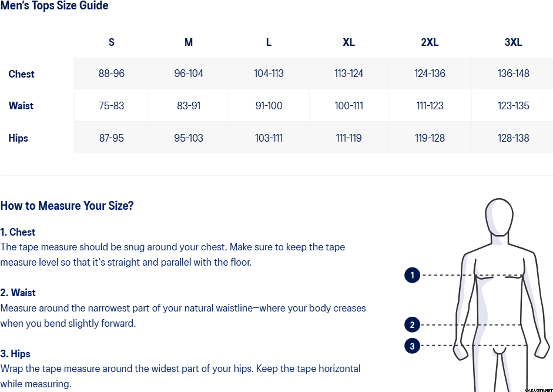
Task: Click the 3XL size column header
Action: click(x=513, y=42)
